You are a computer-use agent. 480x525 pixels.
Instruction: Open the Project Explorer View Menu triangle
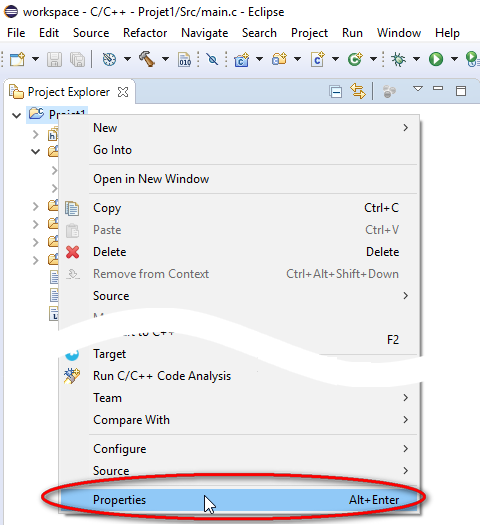[x=418, y=89]
